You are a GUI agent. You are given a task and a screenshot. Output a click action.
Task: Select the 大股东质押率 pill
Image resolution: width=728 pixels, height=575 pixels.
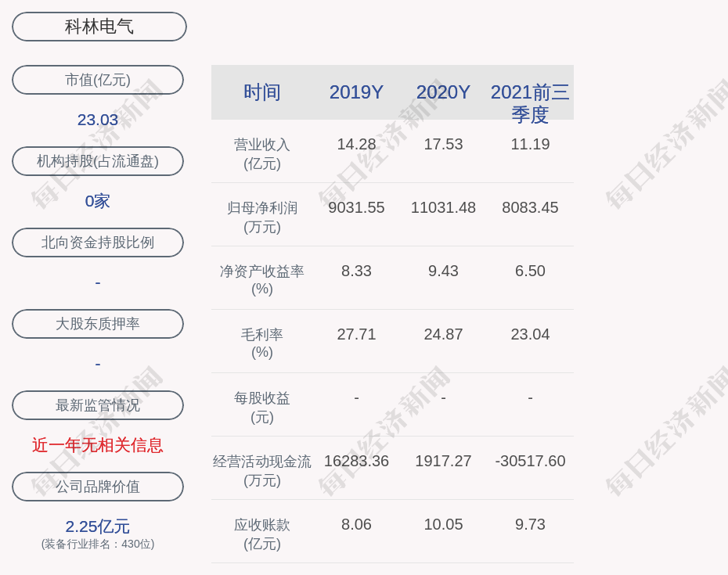(x=98, y=324)
